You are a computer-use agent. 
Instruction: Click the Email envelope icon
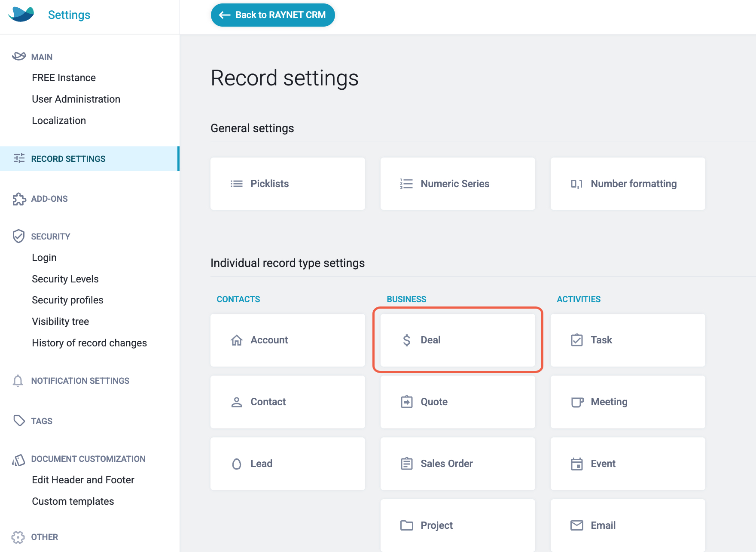577,525
